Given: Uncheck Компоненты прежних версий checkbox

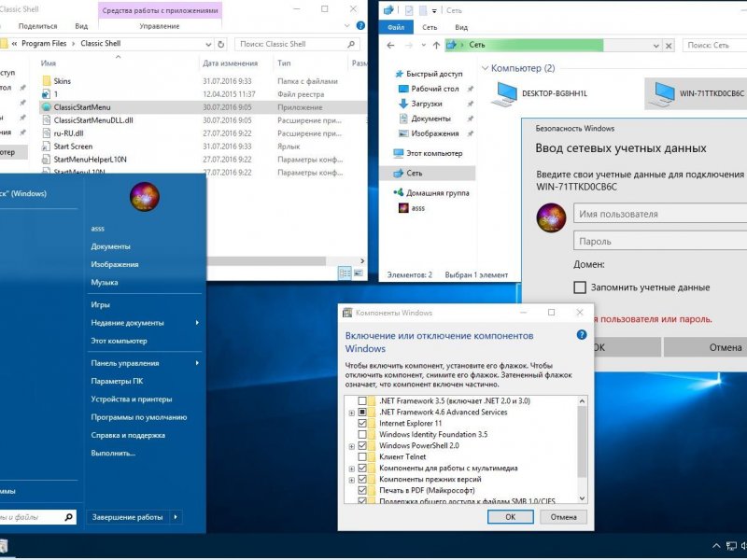Looking at the screenshot, I should (x=362, y=479).
